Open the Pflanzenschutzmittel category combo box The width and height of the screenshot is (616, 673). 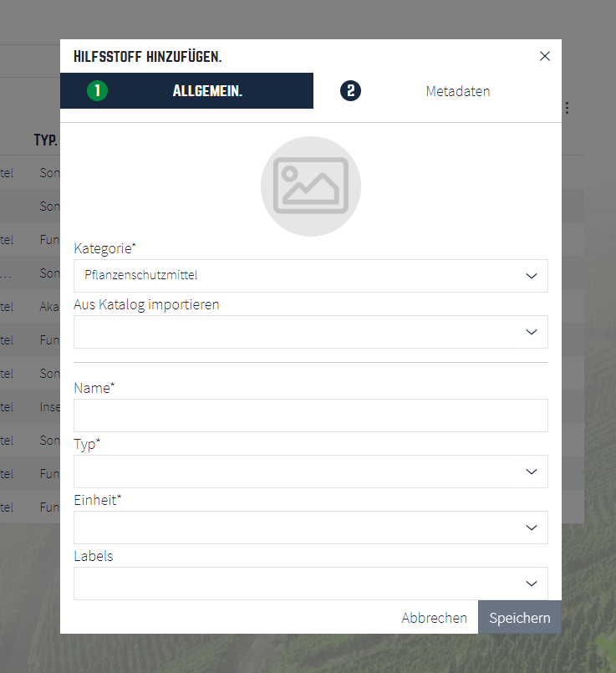(311, 276)
